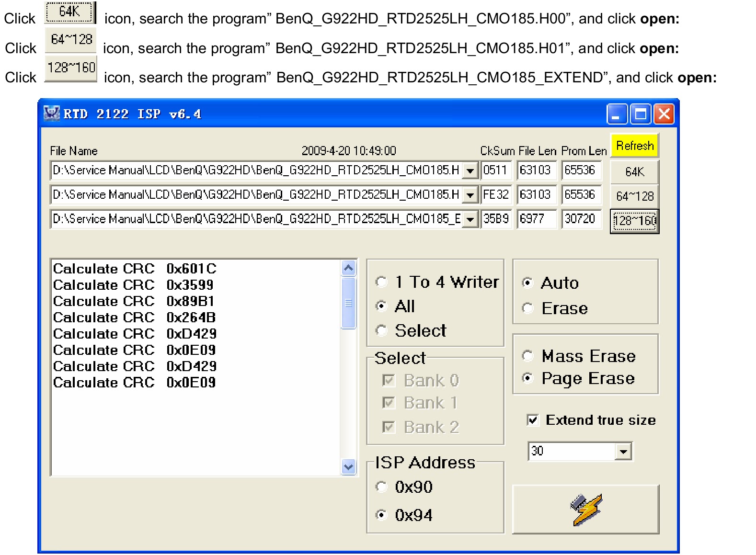Image resolution: width=756 pixels, height=555 pixels.
Task: Click the Calculate CRC 0x601C log line
Action: pyautogui.click(x=135, y=269)
